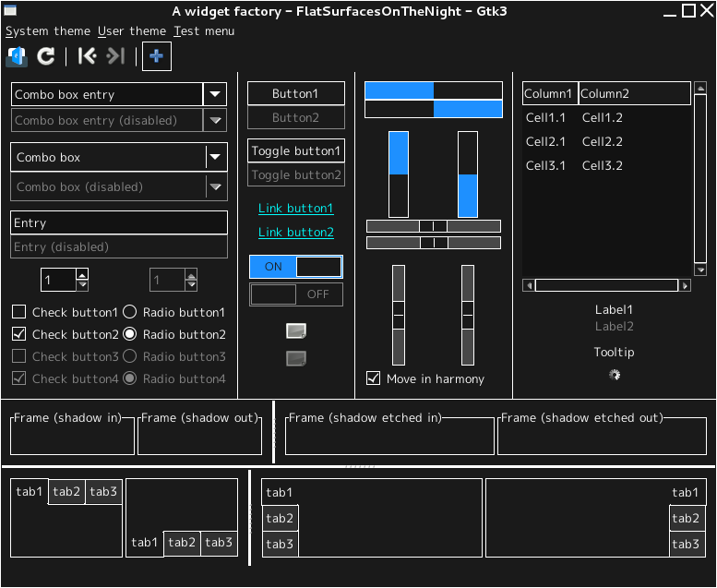Select tab3 in the right-tabbed notebook
Viewport: 717px width, 588px height.
click(686, 544)
